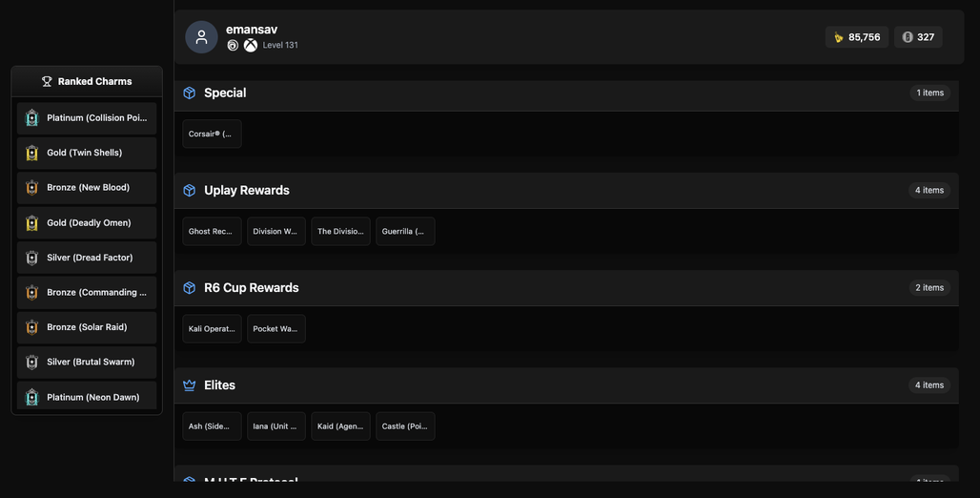980x498 pixels.
Task: Click the Xbox platform icon
Action: 250,45
